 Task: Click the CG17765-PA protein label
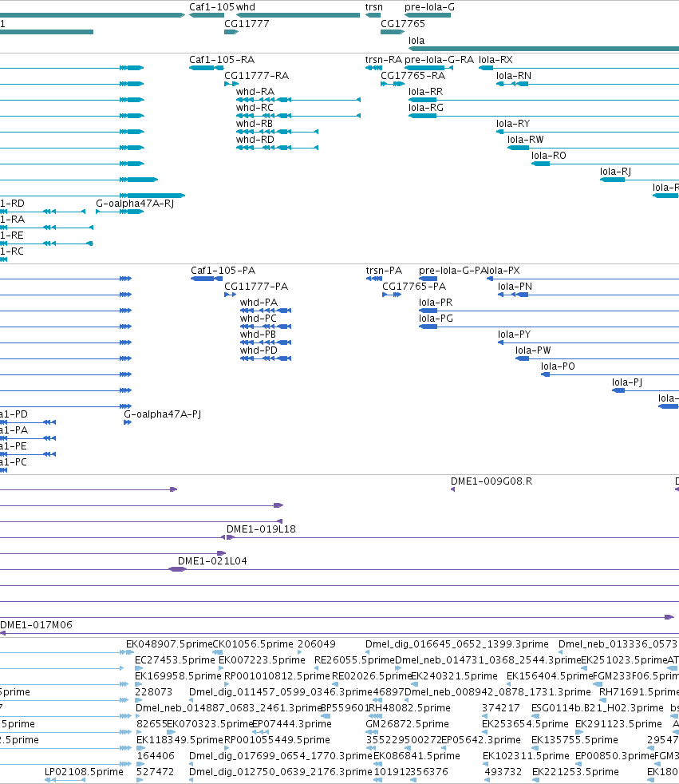click(x=414, y=287)
